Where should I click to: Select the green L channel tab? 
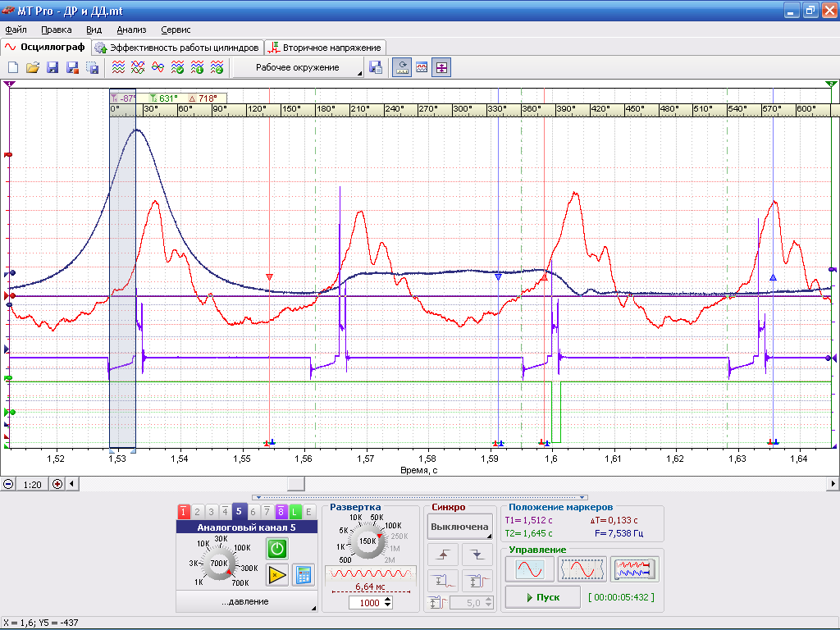pyautogui.click(x=294, y=512)
